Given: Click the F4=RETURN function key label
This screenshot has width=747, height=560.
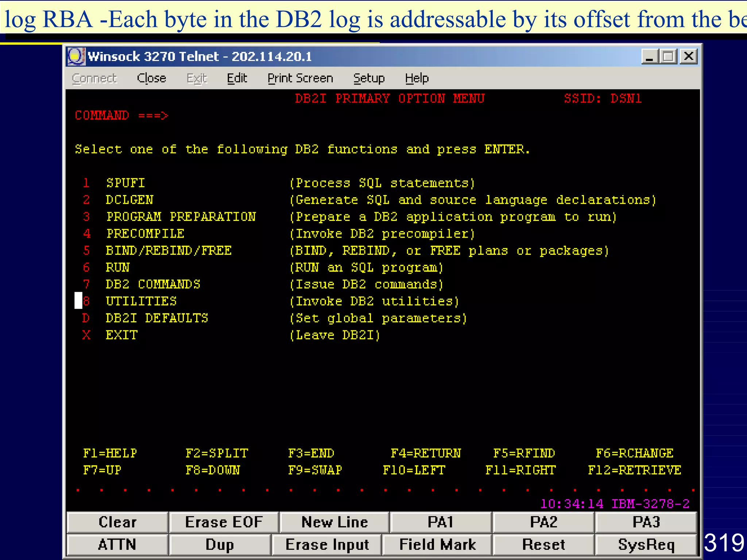Looking at the screenshot, I should (x=426, y=453).
